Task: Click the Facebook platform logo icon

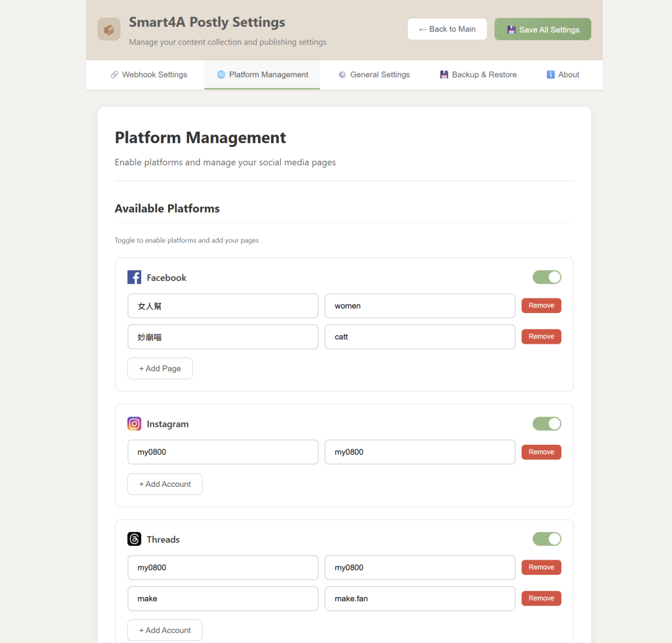Action: (135, 278)
